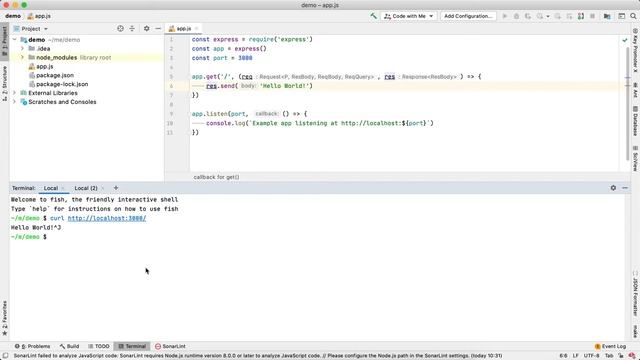Open the SonarLint tool window
The width and height of the screenshot is (640, 360).
click(170, 346)
